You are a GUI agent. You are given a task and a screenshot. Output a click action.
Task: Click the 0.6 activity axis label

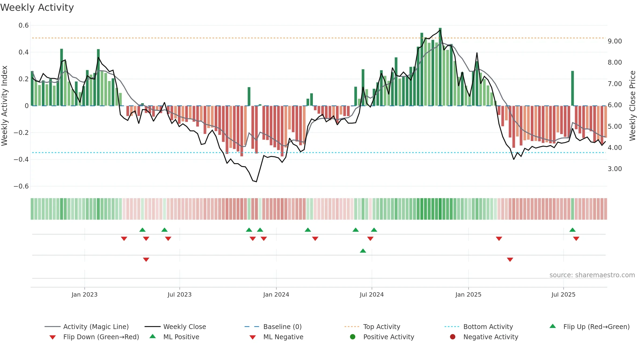(x=24, y=25)
